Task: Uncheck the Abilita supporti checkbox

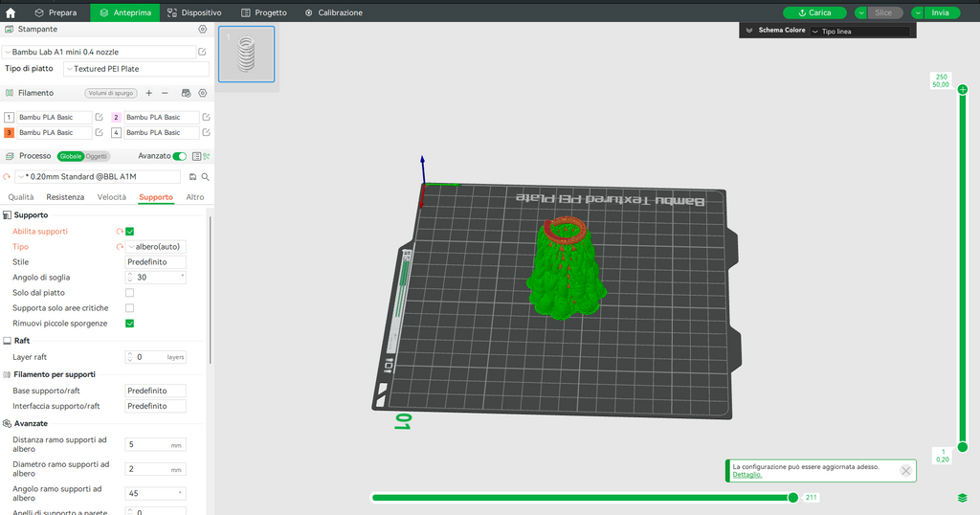Action: 129,232
